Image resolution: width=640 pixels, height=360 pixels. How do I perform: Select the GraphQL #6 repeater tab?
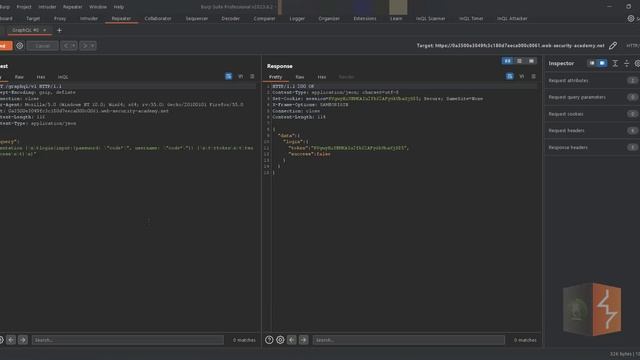tap(26, 30)
